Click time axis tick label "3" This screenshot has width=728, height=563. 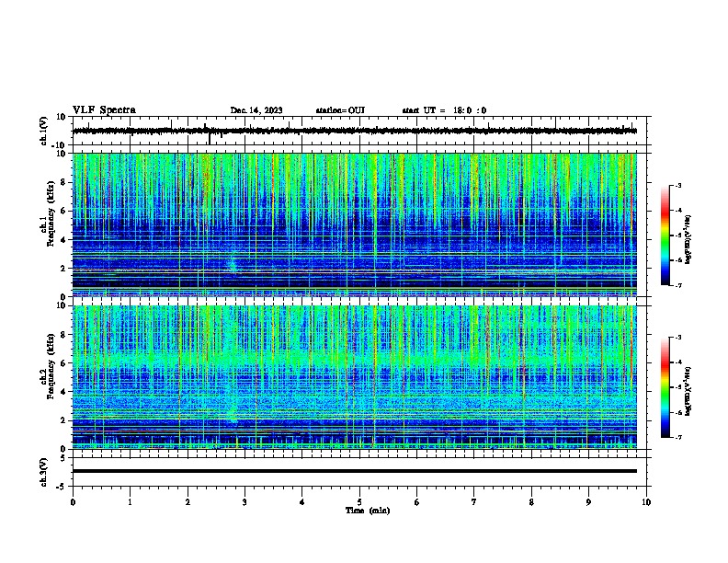coord(245,502)
